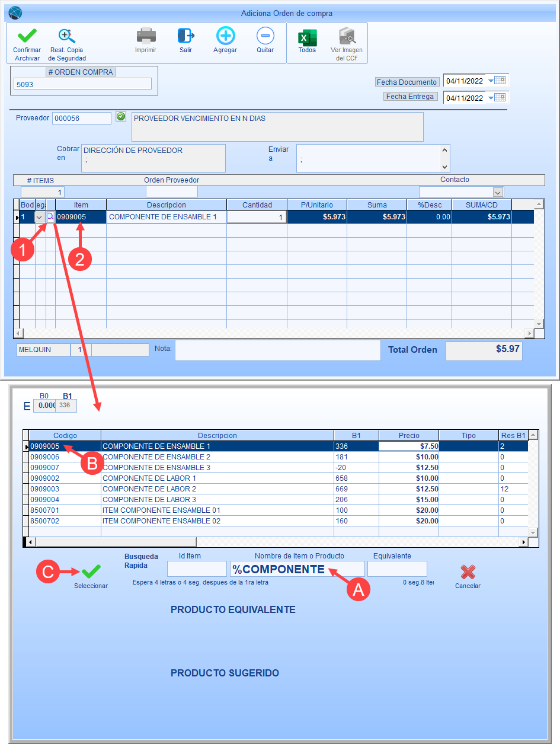Click Confirmar Archivar green checkmark
The image size is (560, 744).
pyautogui.click(x=27, y=36)
